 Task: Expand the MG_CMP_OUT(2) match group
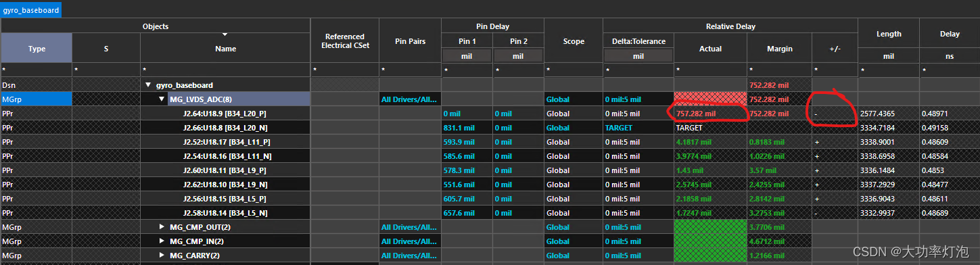[x=162, y=227]
